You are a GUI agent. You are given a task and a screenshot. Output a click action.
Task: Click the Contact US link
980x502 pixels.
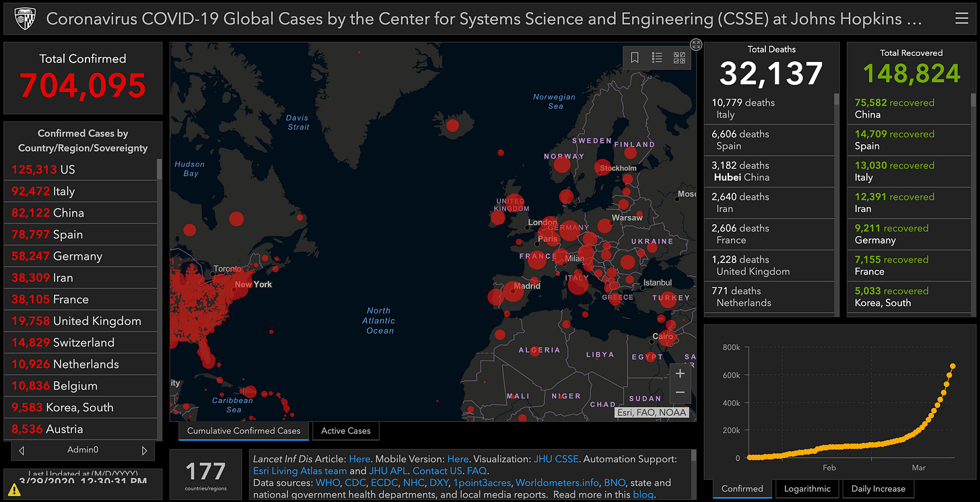438,471
